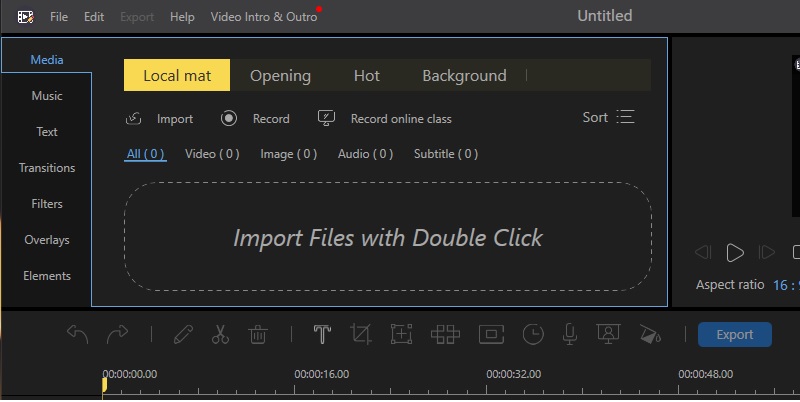The height and width of the screenshot is (402, 800).
Task: Click the yellow timeline playhead marker
Action: point(104,385)
